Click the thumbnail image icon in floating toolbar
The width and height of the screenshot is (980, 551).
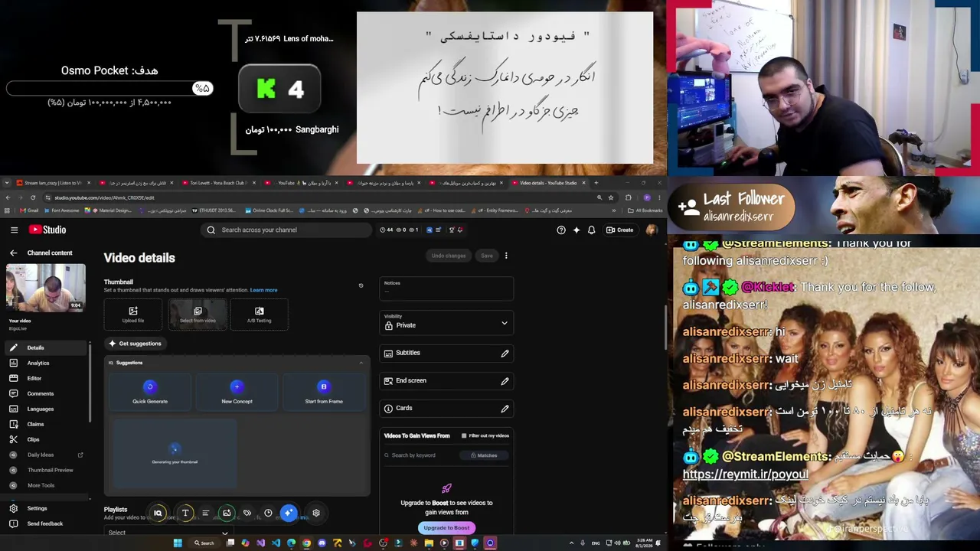point(227,514)
